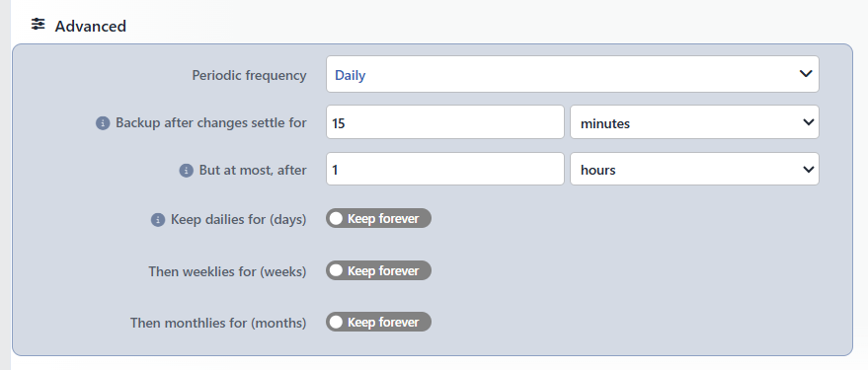Open the hours unit dropdown
The image size is (868, 370).
pos(694,170)
